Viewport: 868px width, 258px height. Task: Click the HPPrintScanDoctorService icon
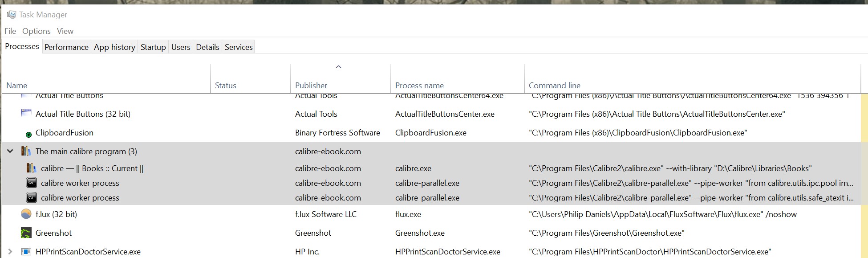26,252
